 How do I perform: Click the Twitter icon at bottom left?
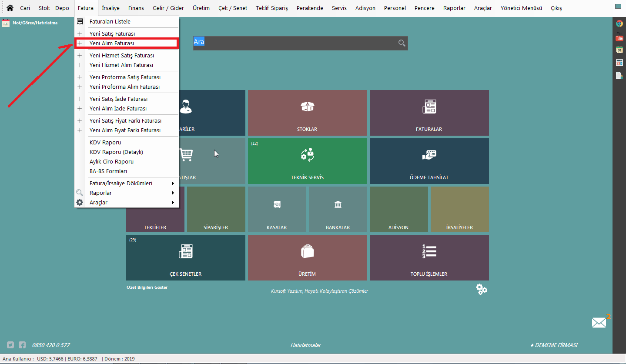pos(10,345)
